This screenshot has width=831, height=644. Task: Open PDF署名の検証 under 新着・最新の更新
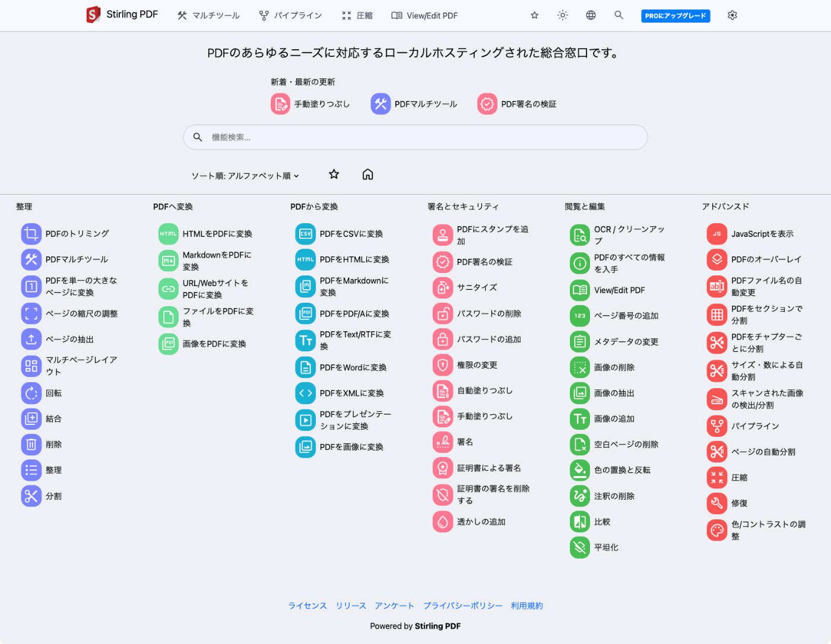517,104
